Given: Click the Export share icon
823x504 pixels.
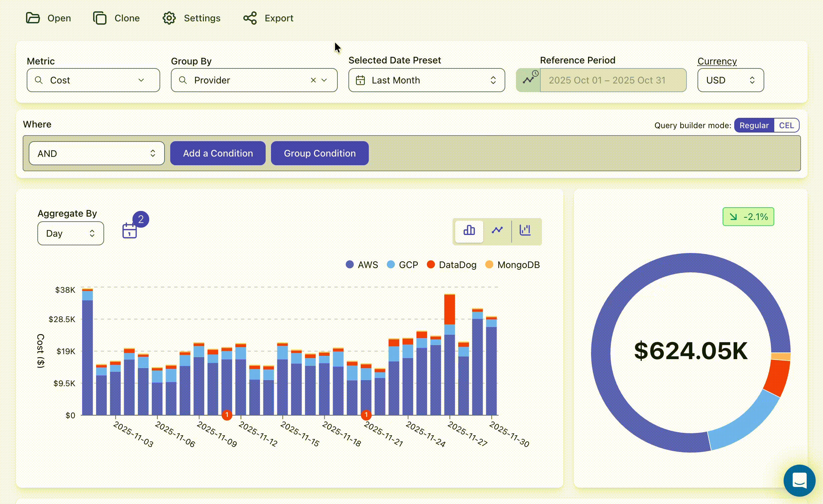Looking at the screenshot, I should (250, 18).
